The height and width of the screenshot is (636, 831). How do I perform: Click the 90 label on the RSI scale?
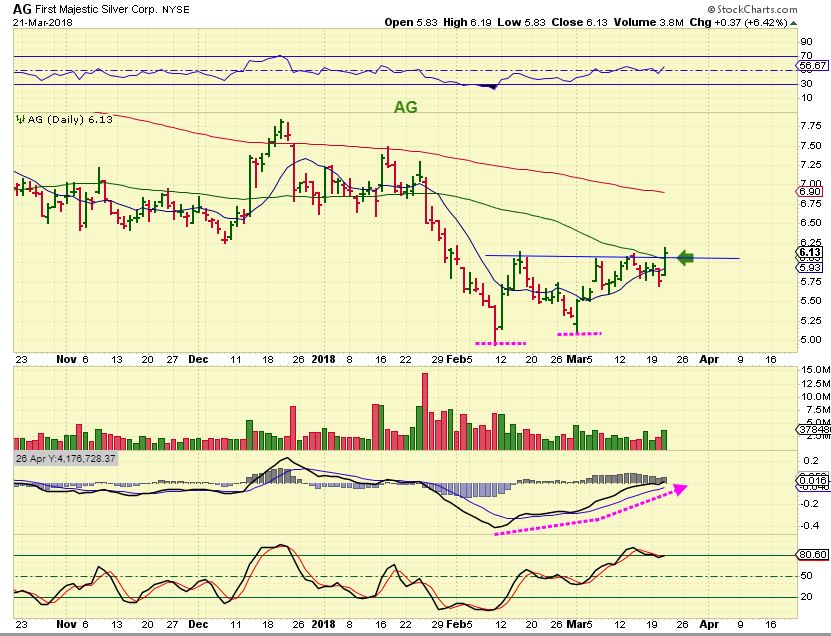click(807, 42)
